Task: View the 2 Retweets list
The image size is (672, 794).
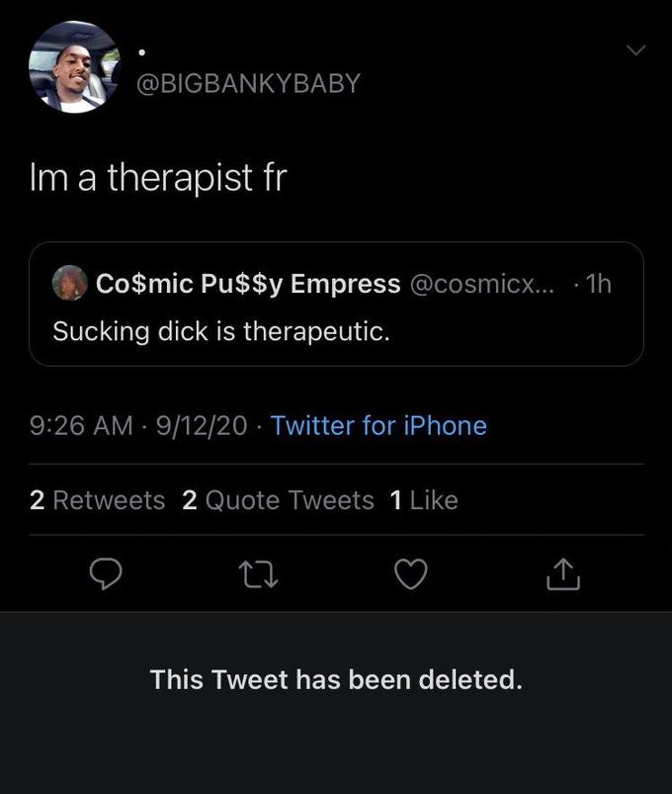Action: coord(96,500)
